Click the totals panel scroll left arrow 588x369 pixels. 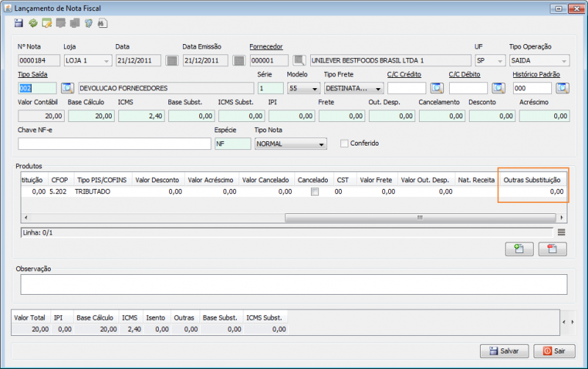coord(564,322)
